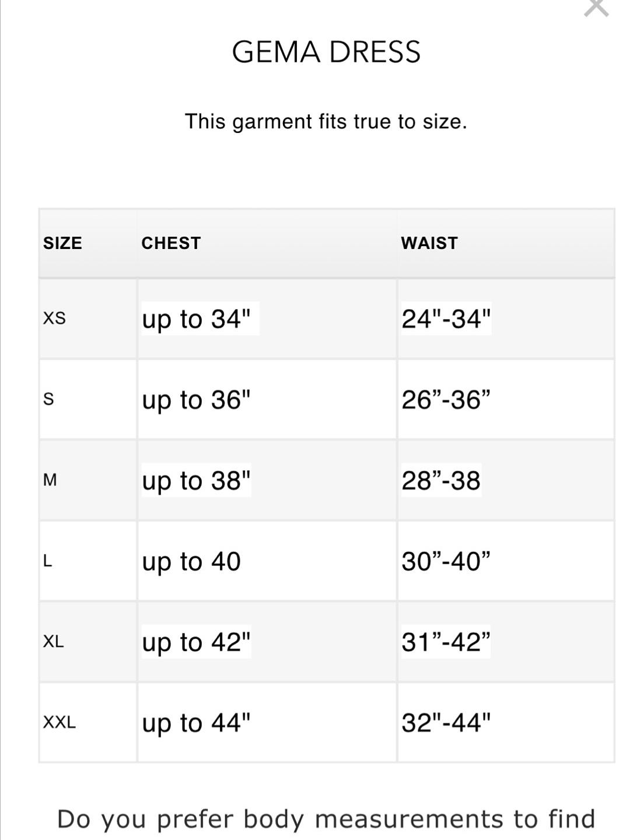Click the waist value 26"-36"

click(446, 400)
